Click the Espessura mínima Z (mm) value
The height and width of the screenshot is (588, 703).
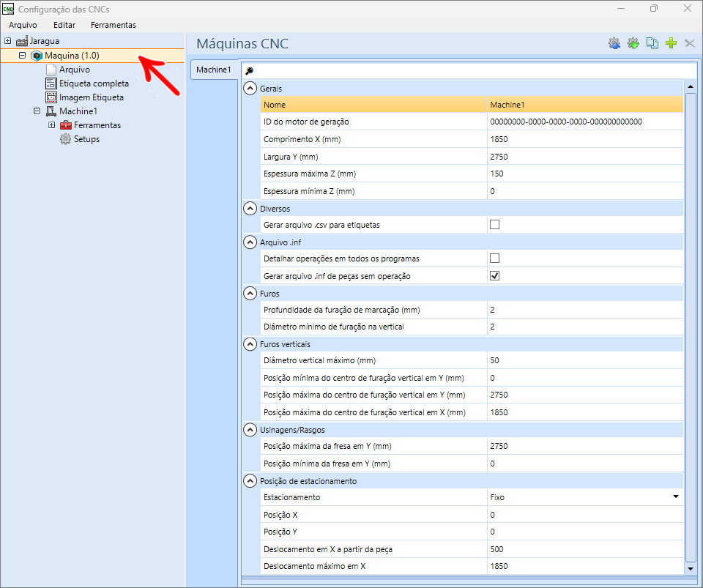click(x=585, y=191)
